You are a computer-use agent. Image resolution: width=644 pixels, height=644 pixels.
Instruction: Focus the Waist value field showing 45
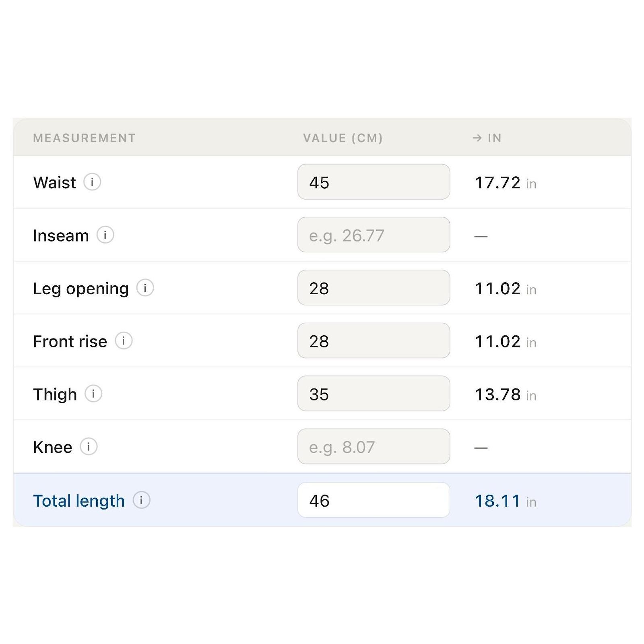pyautogui.click(x=374, y=182)
